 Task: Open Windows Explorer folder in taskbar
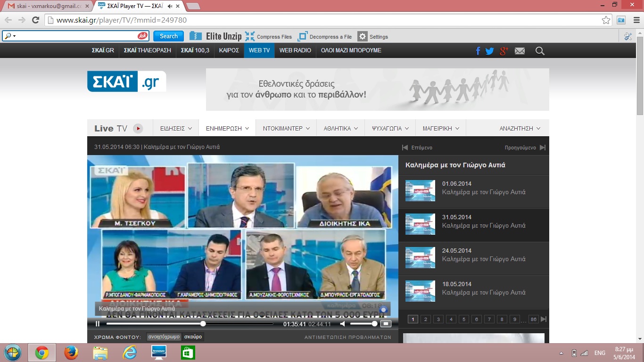point(100,353)
